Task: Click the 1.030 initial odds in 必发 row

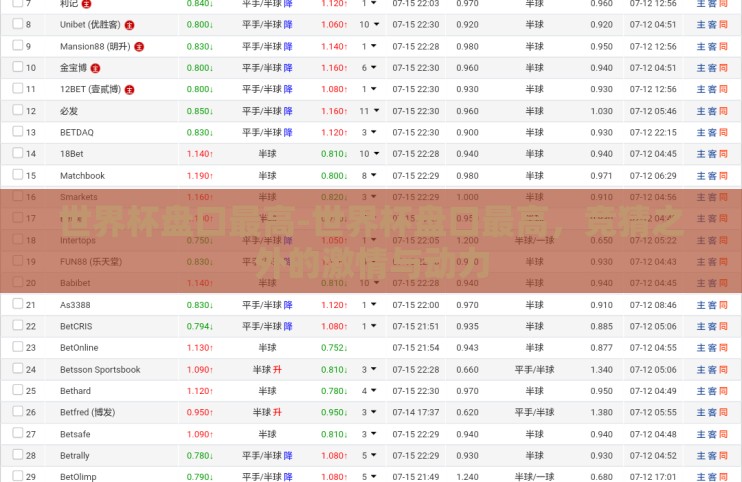Action: 601,111
